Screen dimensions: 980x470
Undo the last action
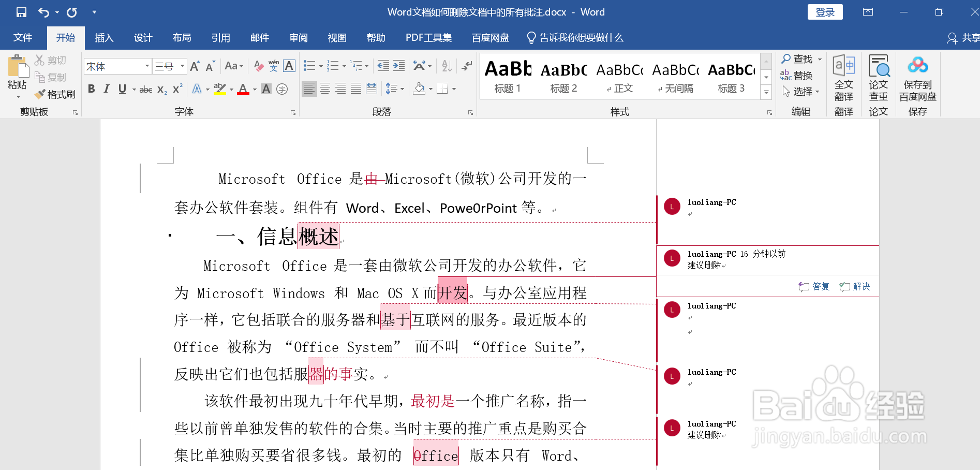(43, 12)
